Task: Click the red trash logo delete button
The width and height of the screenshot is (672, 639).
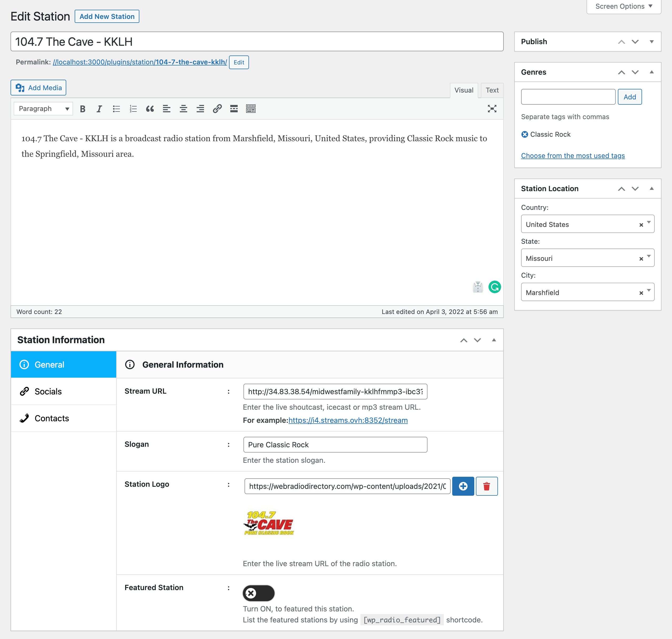Action: (x=486, y=486)
